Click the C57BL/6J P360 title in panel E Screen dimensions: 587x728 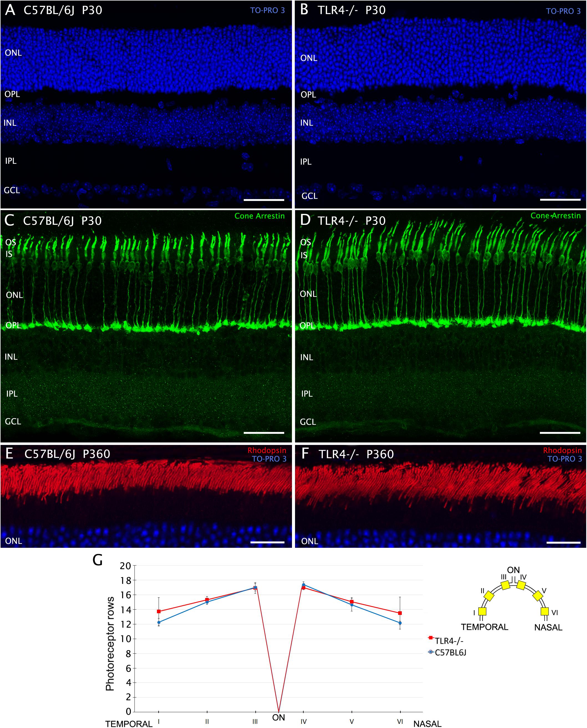click(x=67, y=454)
